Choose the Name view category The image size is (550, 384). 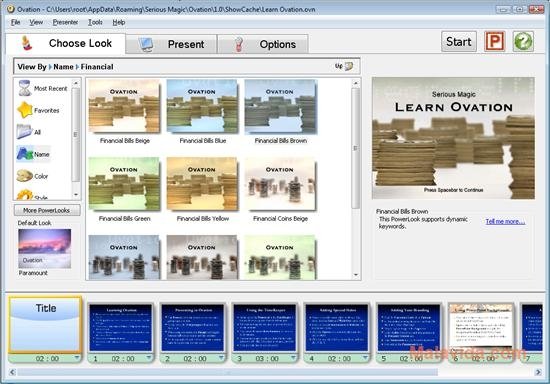click(x=33, y=154)
